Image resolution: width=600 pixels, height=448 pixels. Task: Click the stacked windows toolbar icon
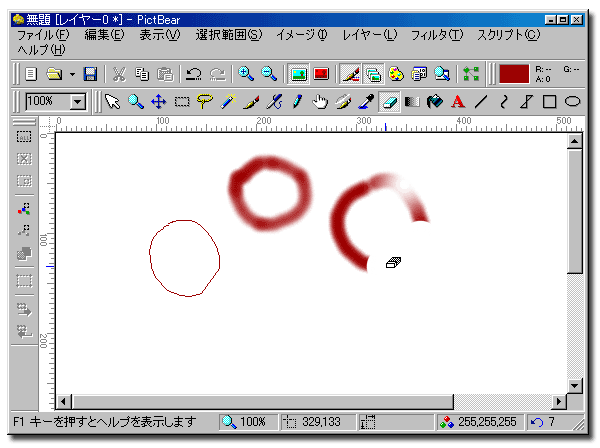(419, 74)
